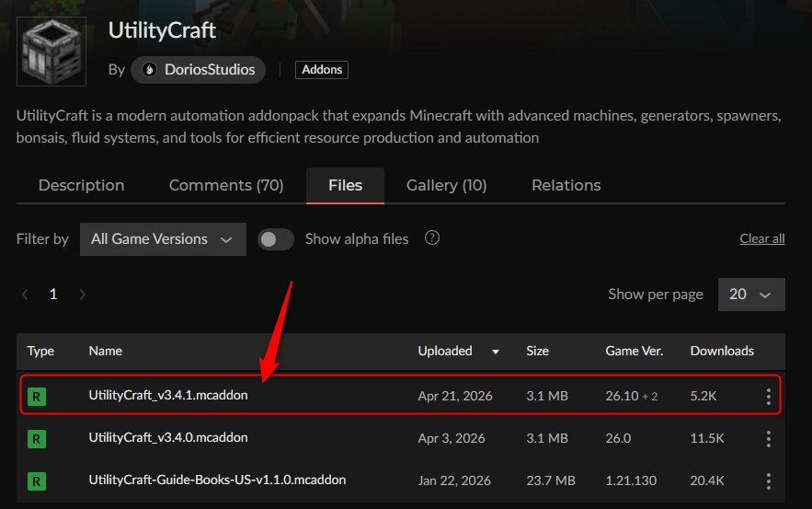Open the DoriosStudios author avatar icon
The width and height of the screenshot is (812, 509).
click(150, 70)
